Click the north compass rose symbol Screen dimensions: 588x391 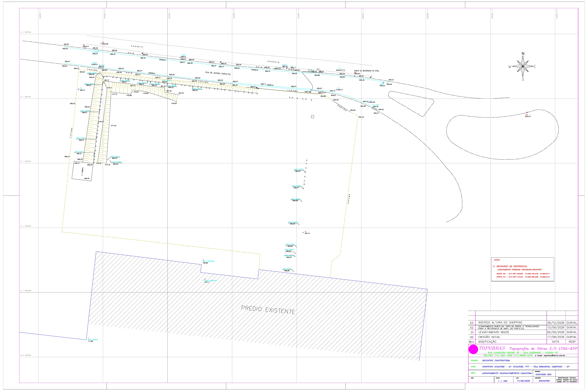point(522,66)
